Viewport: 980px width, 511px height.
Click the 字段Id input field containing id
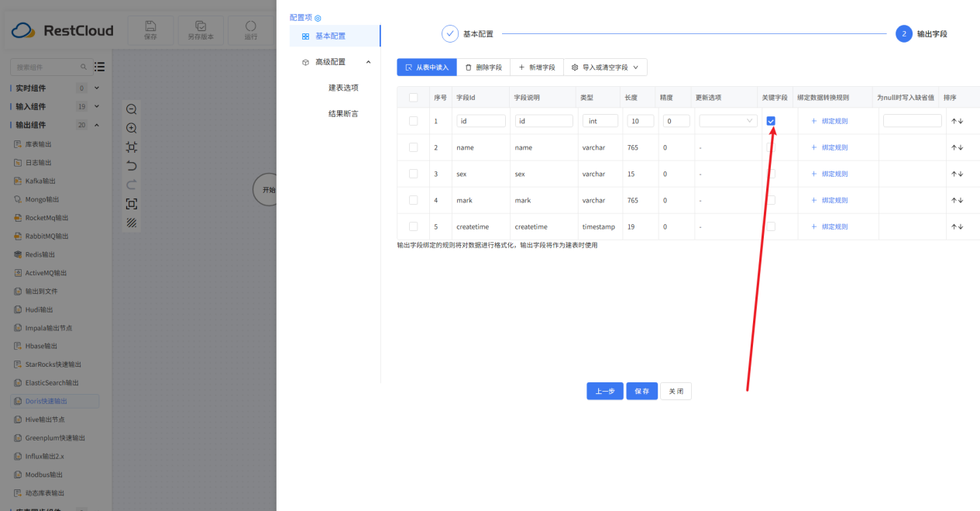pos(480,121)
